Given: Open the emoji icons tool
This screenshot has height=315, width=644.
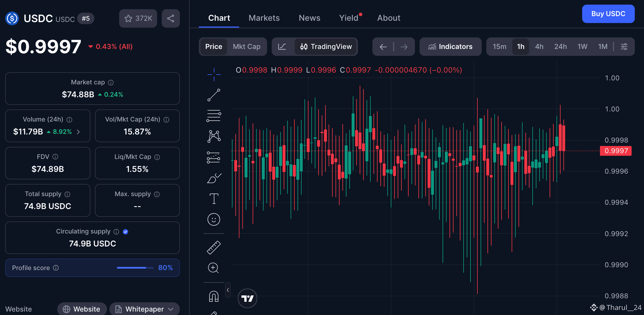Looking at the screenshot, I should [x=214, y=219].
